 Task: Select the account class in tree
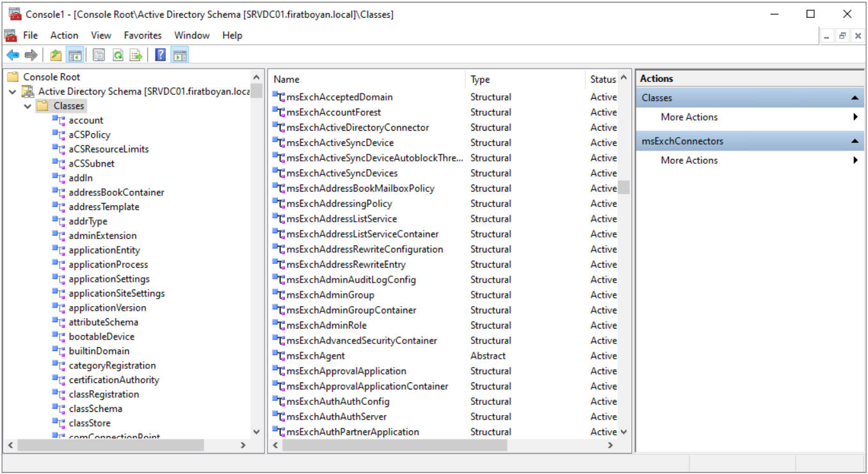tap(86, 120)
